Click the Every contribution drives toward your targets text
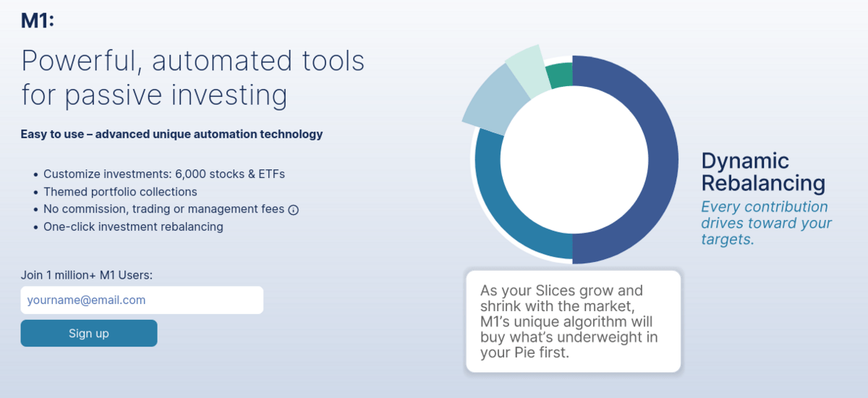This screenshot has height=398, width=868. click(767, 223)
